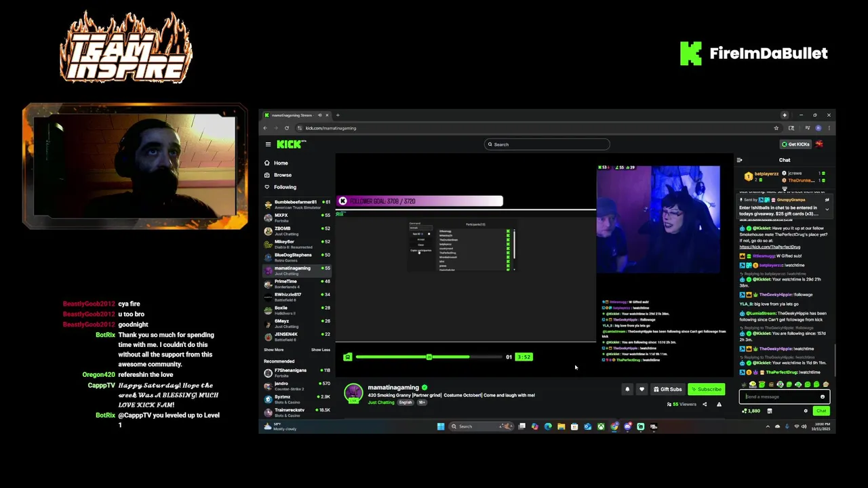Open the Windows Start menu

coord(441,426)
